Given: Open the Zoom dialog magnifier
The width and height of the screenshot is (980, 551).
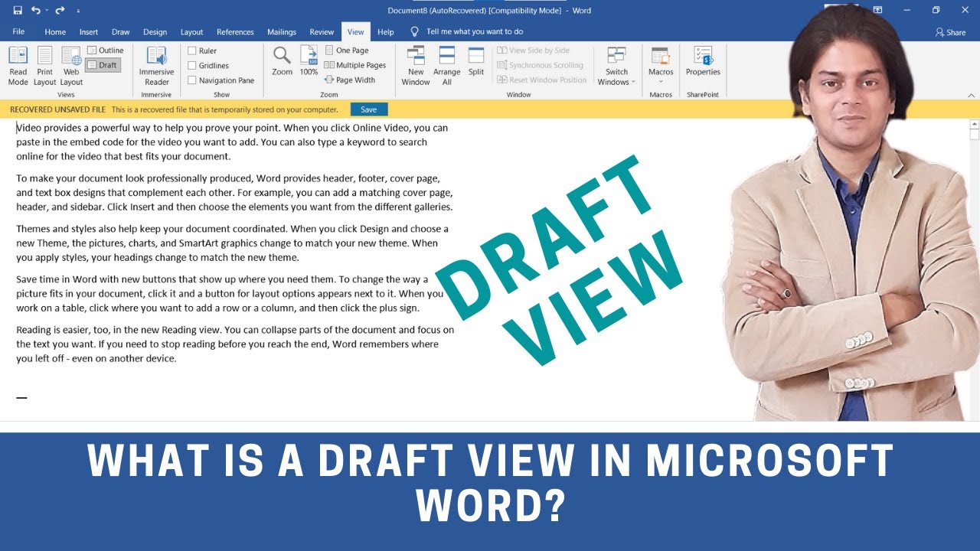Looking at the screenshot, I should (282, 60).
